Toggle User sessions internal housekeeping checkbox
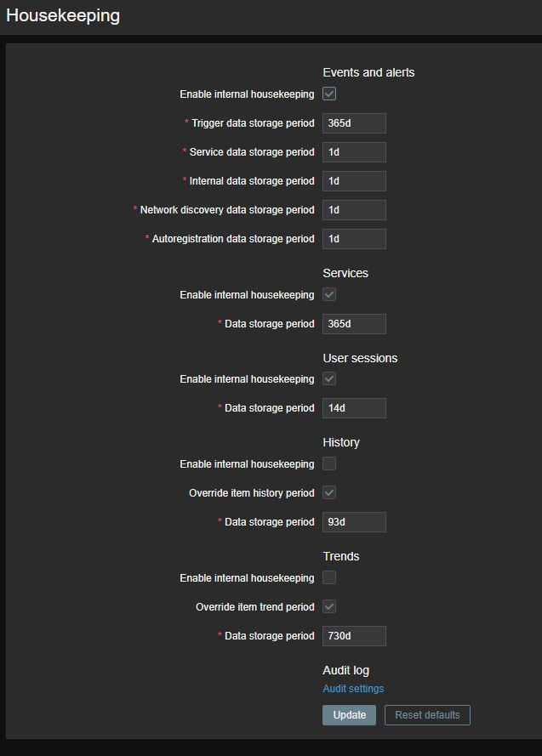 click(x=329, y=379)
